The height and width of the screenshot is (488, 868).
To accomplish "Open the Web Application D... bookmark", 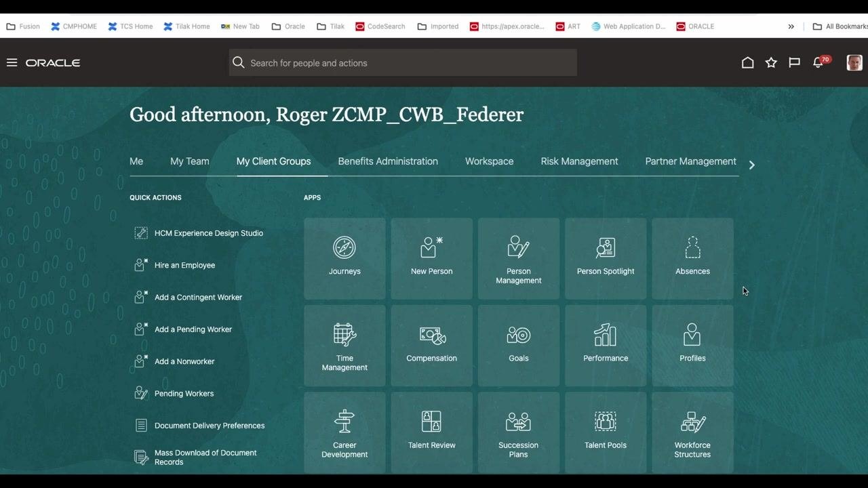I will tap(629, 26).
